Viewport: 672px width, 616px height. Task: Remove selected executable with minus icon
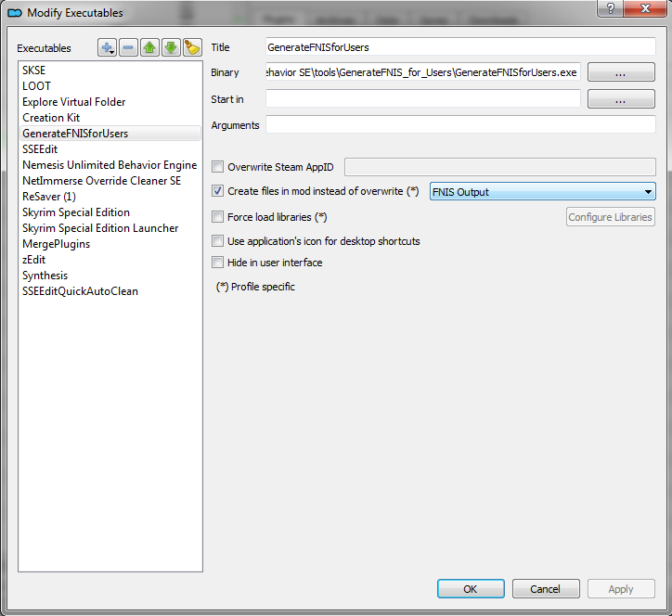coord(128,47)
